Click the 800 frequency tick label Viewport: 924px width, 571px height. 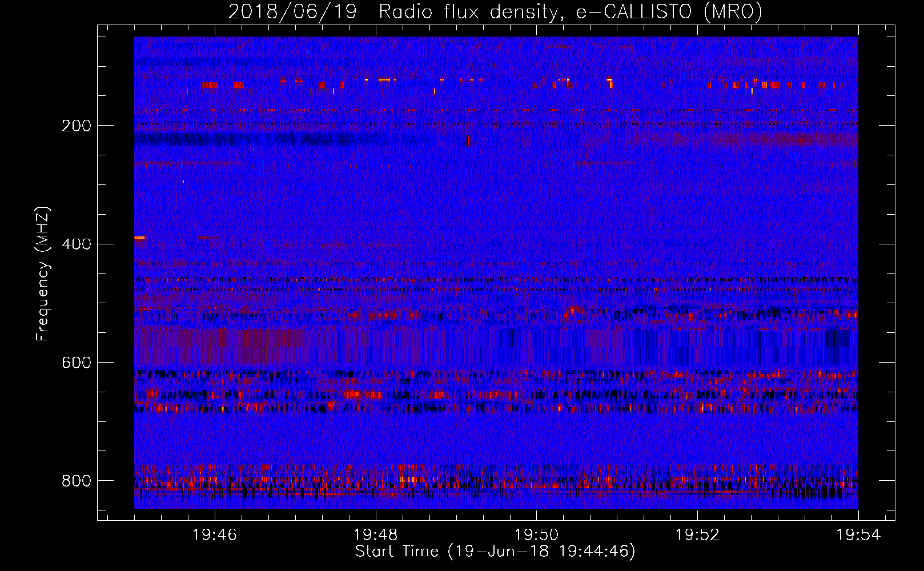pos(77,481)
